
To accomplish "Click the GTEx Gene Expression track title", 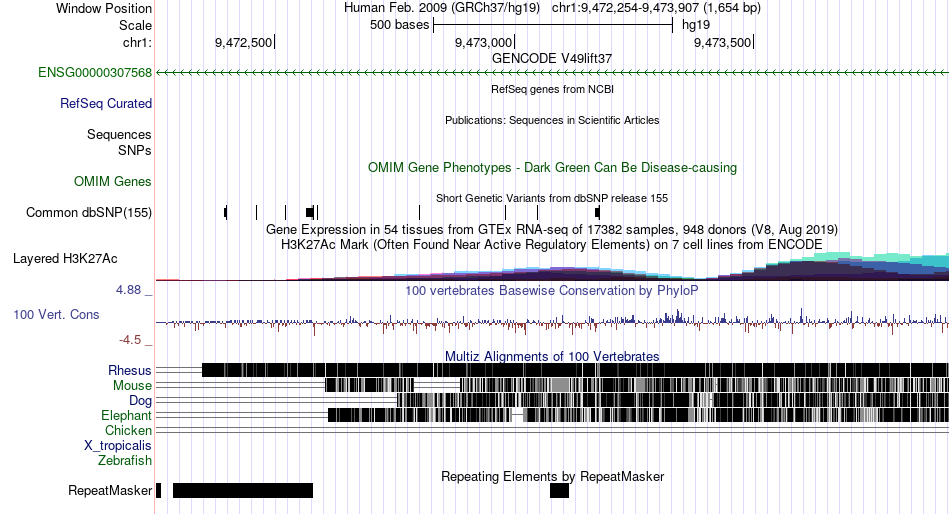I will pyautogui.click(x=552, y=230).
